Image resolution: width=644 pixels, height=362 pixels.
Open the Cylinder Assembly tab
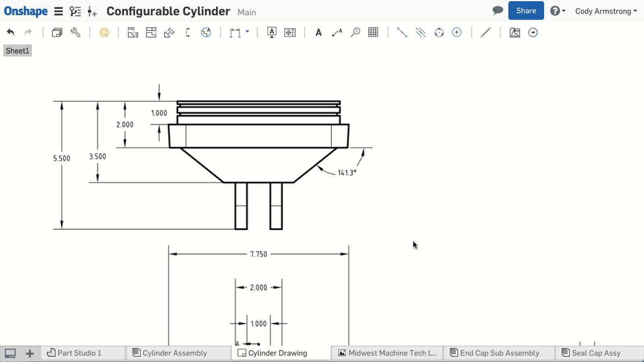174,353
